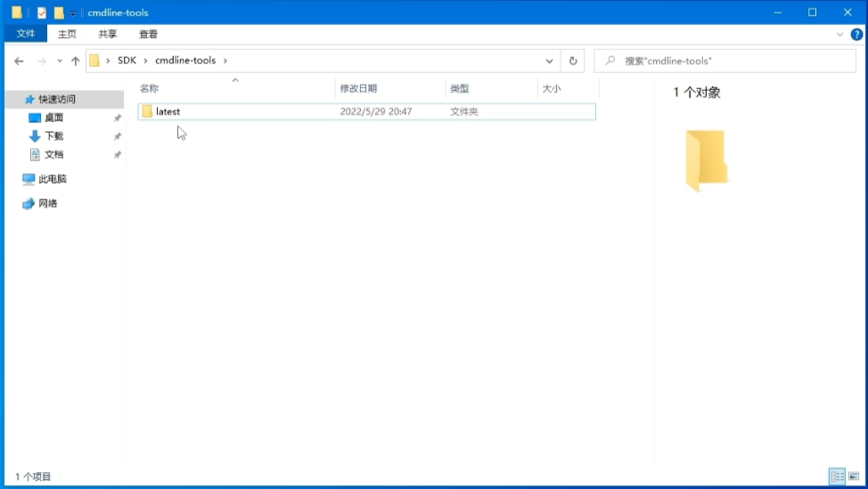
Task: Click the search magnifier icon
Action: [x=610, y=61]
